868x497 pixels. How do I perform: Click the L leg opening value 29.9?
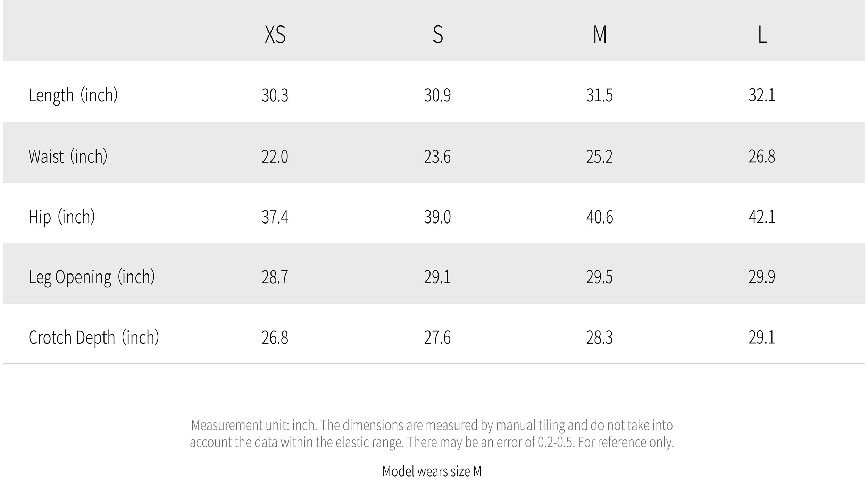762,277
